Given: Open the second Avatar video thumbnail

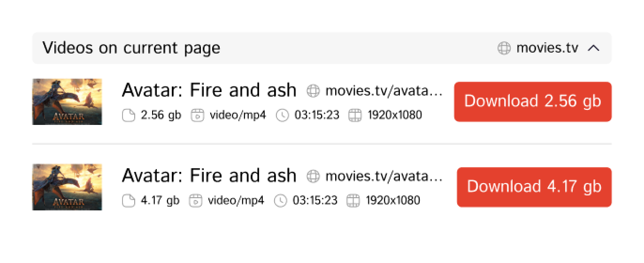Looking at the screenshot, I should (x=67, y=187).
